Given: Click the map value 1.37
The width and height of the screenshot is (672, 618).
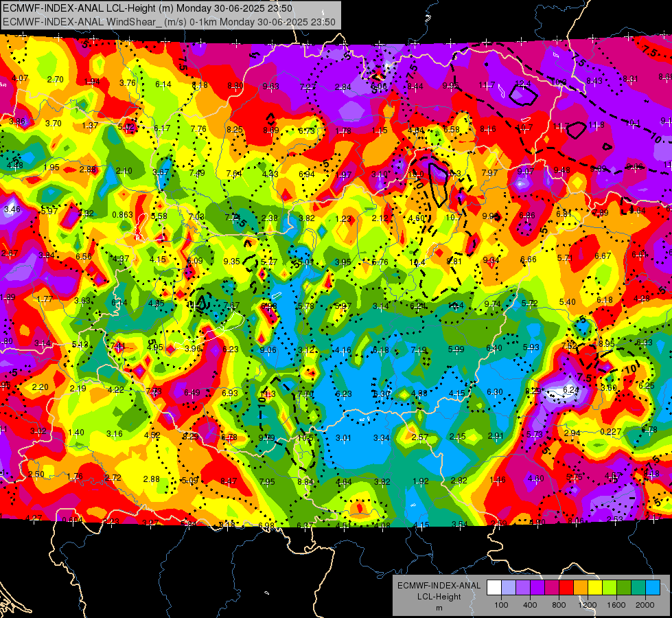Looking at the screenshot, I should point(90,125).
